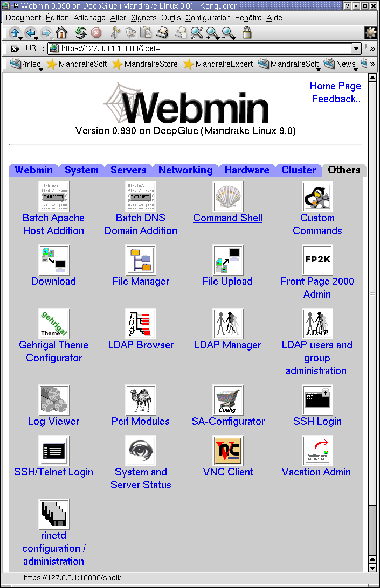Image resolution: width=380 pixels, height=588 pixels.
Task: Open the FP2K Front Page icon
Action: coord(317,260)
